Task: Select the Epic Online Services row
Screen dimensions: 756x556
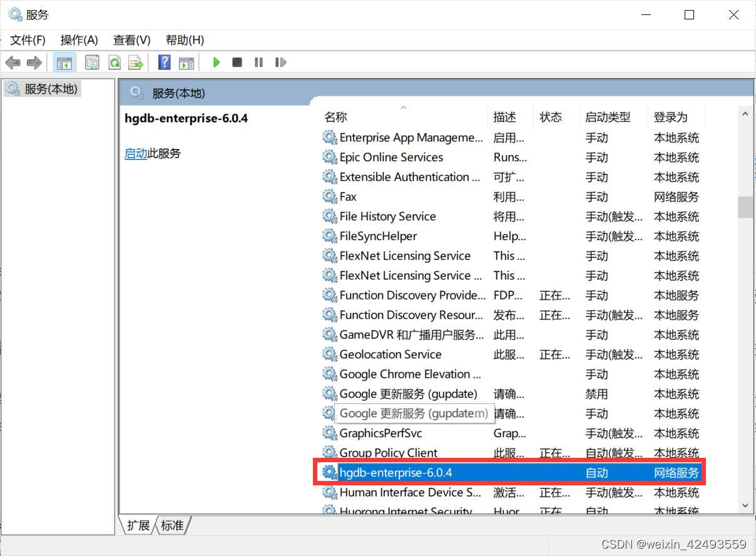Action: coord(511,157)
